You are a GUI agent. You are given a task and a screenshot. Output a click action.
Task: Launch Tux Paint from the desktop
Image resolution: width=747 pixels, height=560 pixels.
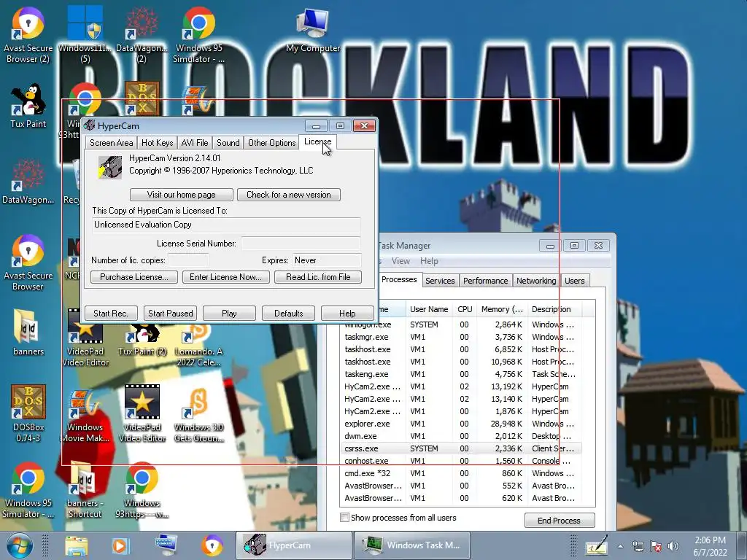click(x=28, y=106)
